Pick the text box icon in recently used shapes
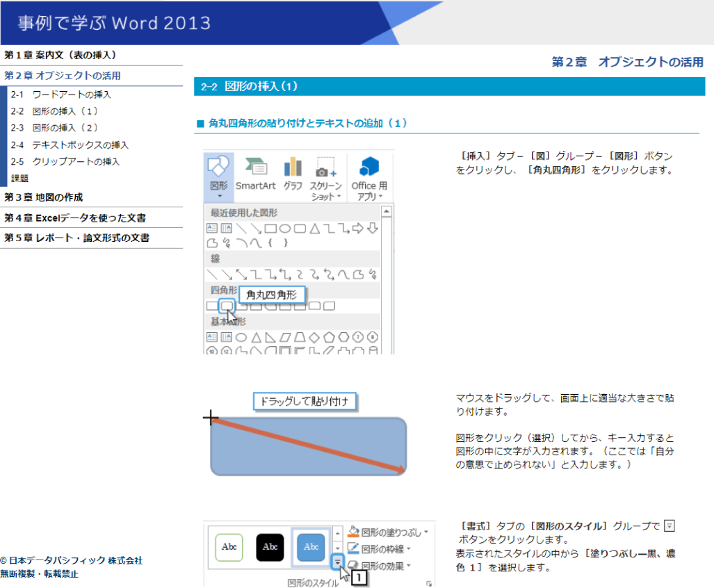This screenshot has width=714, height=588. [212, 228]
